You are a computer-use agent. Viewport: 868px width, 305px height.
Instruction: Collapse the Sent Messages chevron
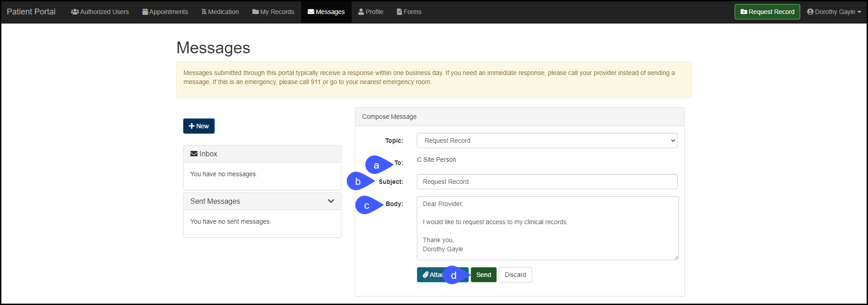point(331,201)
